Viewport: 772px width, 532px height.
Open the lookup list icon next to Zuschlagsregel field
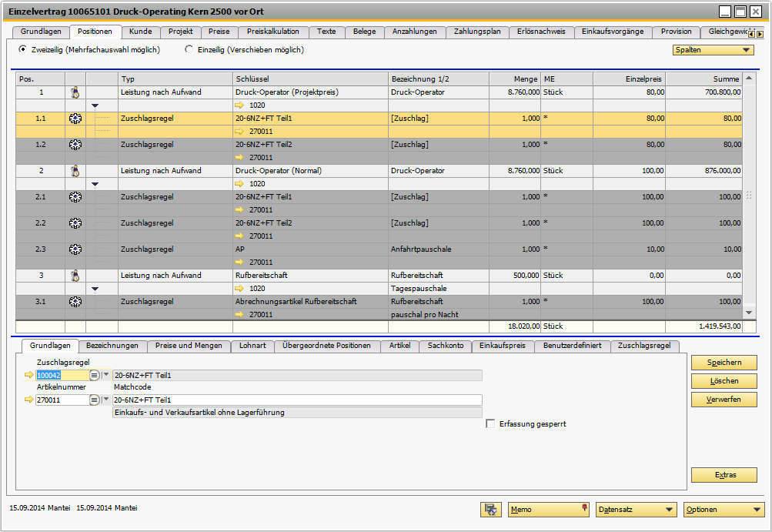click(95, 375)
